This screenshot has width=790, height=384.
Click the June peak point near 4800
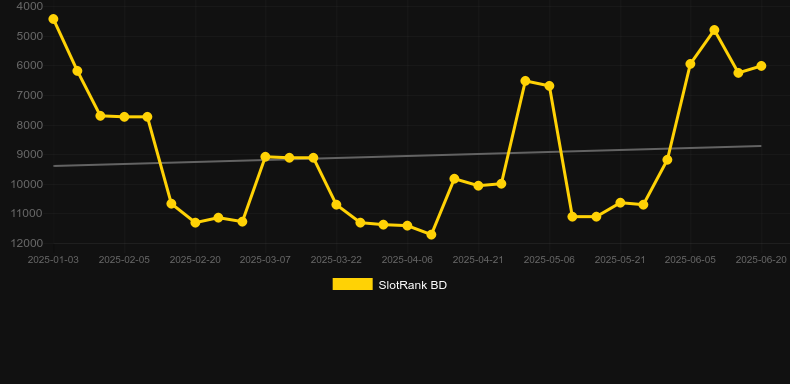pos(714,30)
